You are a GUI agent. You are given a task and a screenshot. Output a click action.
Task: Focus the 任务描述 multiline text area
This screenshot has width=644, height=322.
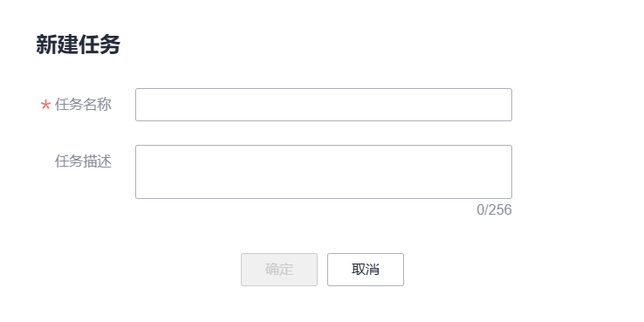click(324, 172)
